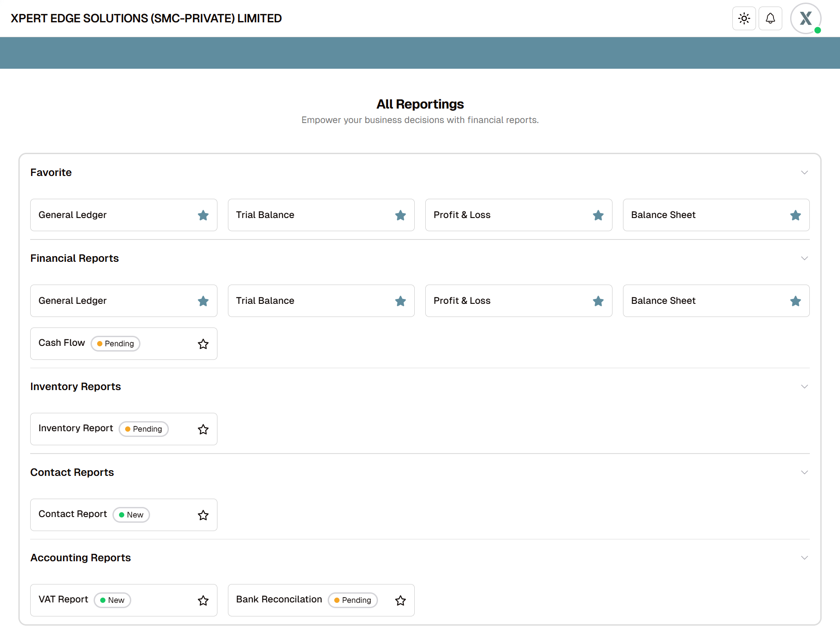Open notifications bell icon
The width and height of the screenshot is (840, 644).
click(770, 18)
